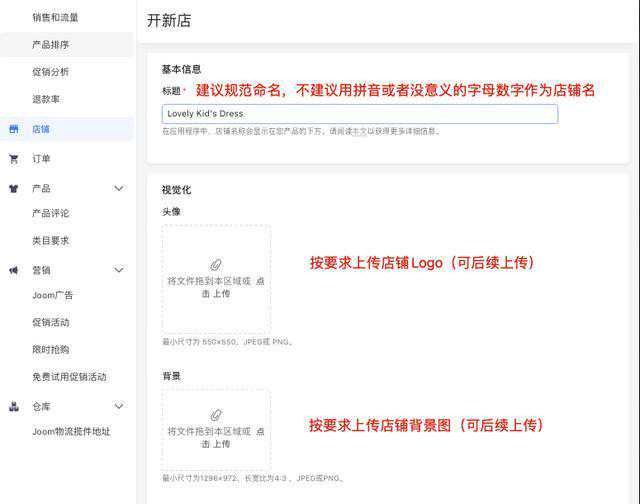The image size is (640, 504).
Task: Click the 营销 megaphone icon
Action: tap(14, 270)
